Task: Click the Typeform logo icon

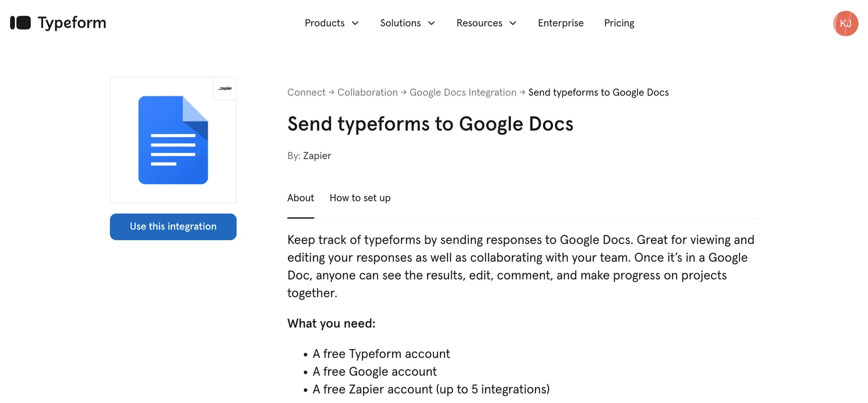Action: pyautogui.click(x=21, y=23)
